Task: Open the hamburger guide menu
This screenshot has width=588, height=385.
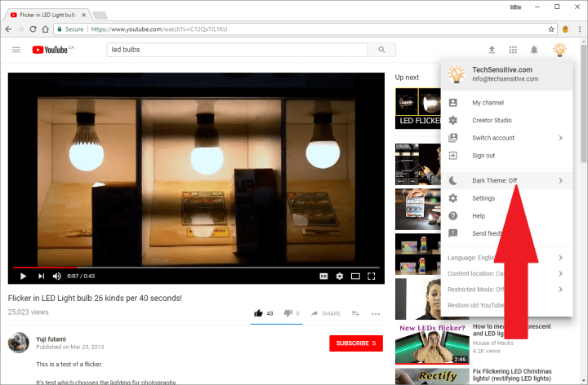Action: click(16, 50)
